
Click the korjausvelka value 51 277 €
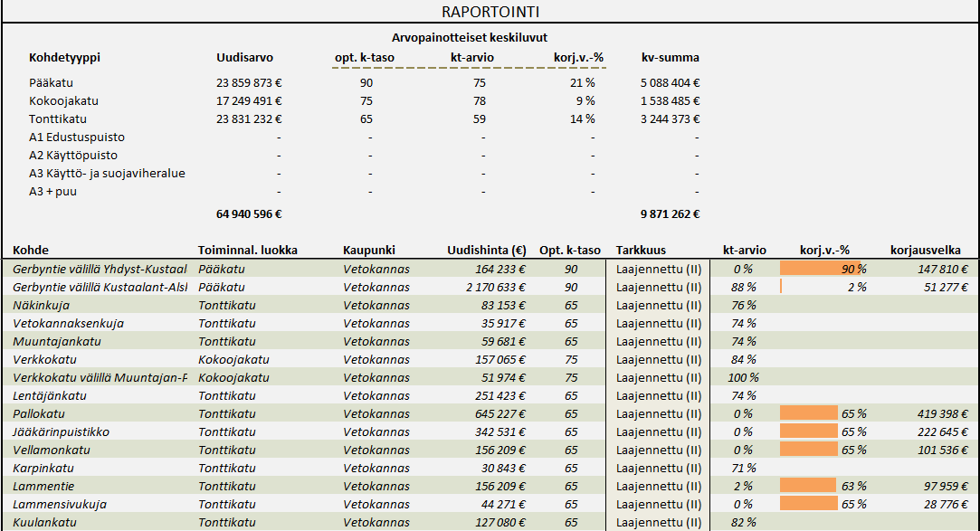946,288
